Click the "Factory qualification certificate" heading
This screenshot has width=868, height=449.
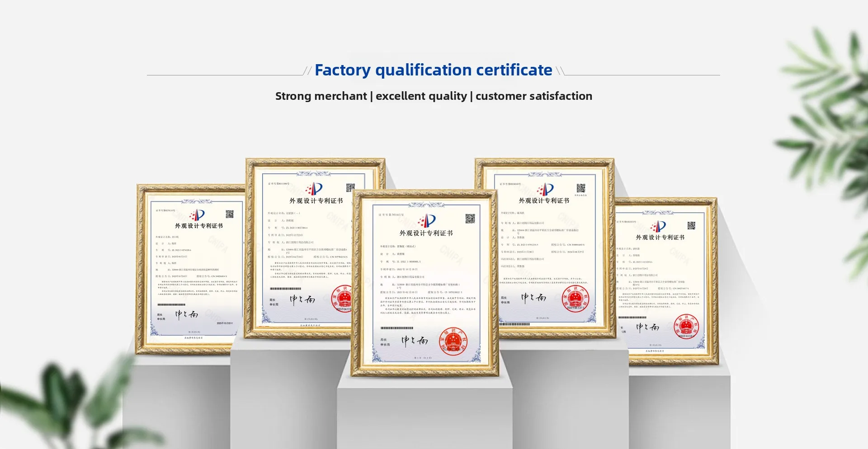(x=433, y=70)
